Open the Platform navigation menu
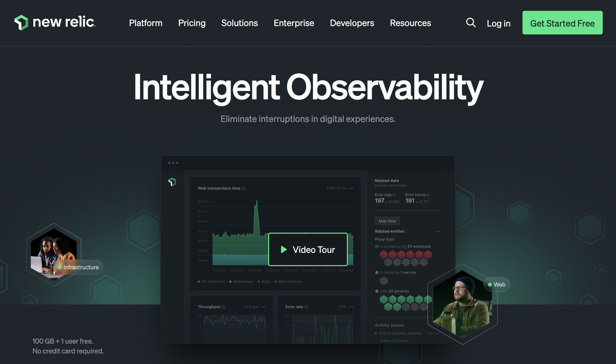 pyautogui.click(x=146, y=23)
